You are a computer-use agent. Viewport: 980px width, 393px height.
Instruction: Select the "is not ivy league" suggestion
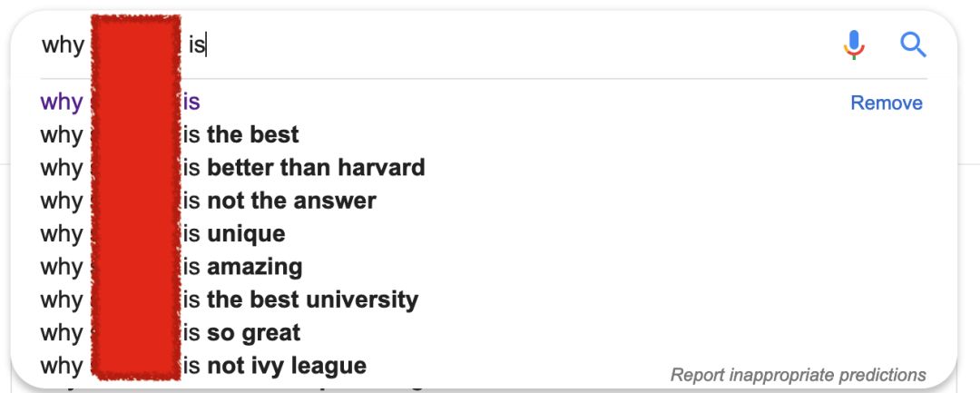[275, 366]
